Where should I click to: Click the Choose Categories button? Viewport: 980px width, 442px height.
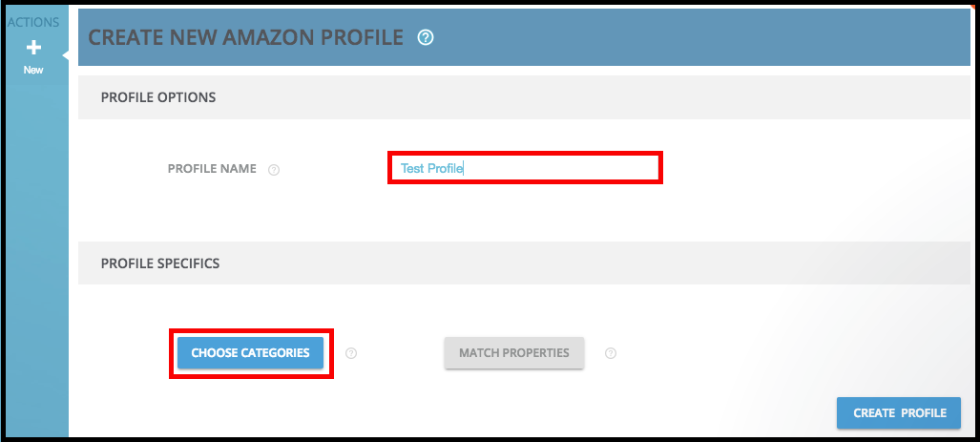click(251, 352)
